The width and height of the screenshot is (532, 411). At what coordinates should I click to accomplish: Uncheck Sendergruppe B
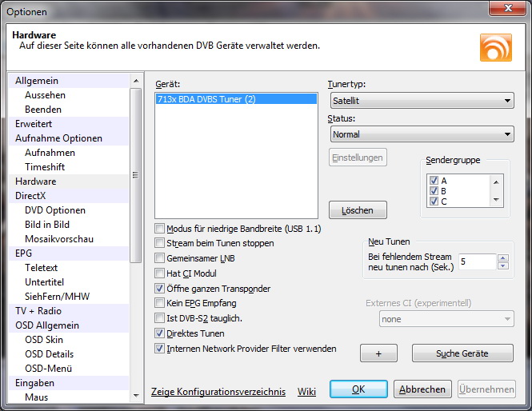(x=434, y=190)
